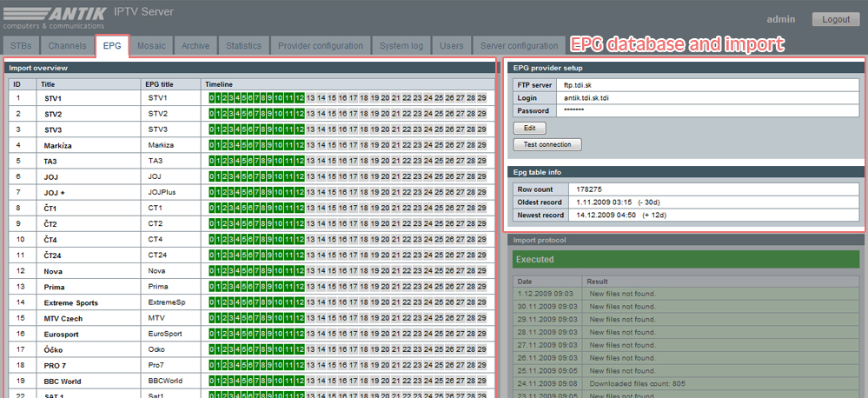The width and height of the screenshot is (868, 398).
Task: Click day 20 in JOJ timeline
Action: click(385, 176)
